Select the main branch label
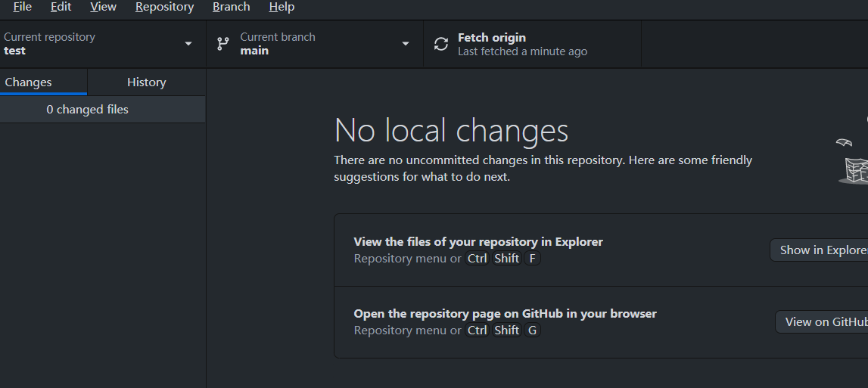This screenshot has width=868, height=388. [x=254, y=51]
